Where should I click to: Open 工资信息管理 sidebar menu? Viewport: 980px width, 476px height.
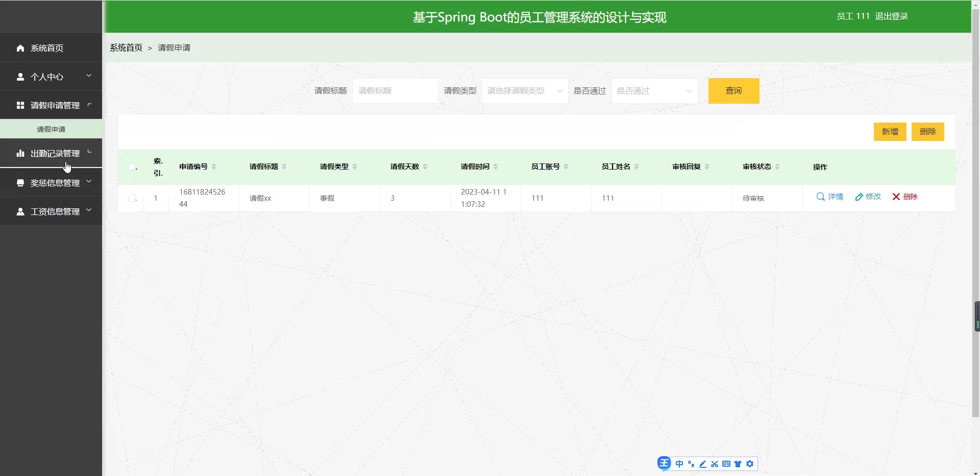coord(51,211)
